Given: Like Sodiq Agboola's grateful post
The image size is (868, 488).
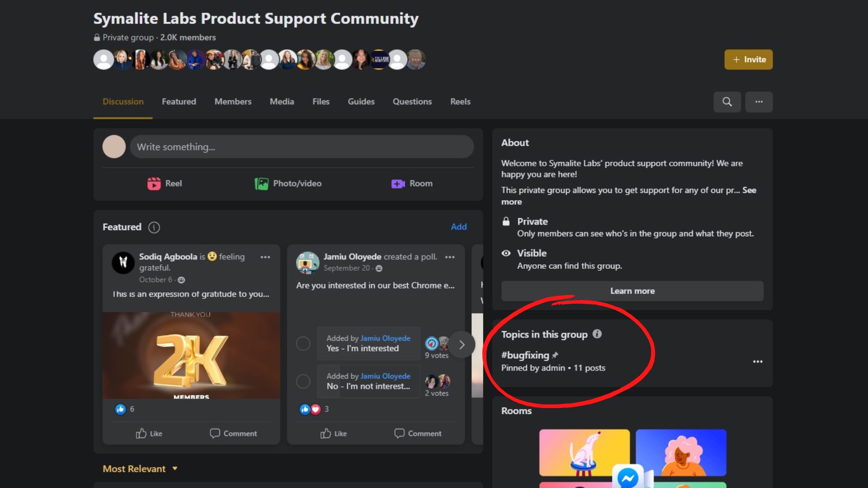Looking at the screenshot, I should [149, 433].
